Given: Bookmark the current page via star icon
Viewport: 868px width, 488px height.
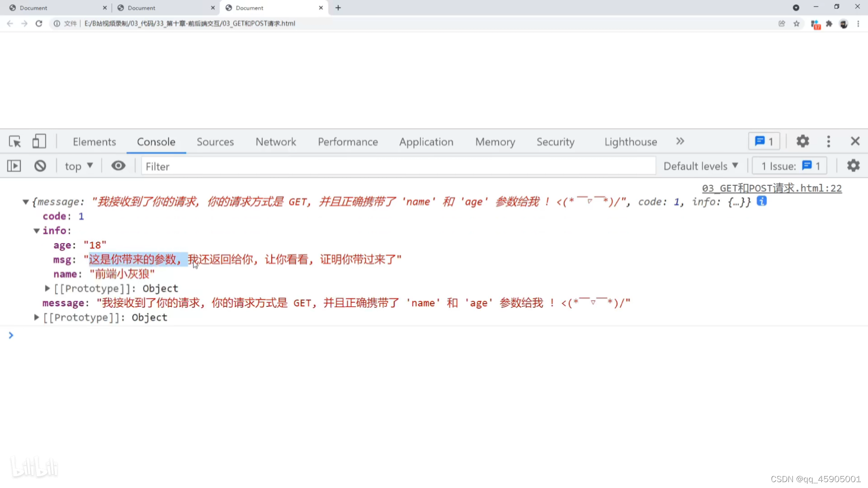Looking at the screenshot, I should tap(797, 23).
